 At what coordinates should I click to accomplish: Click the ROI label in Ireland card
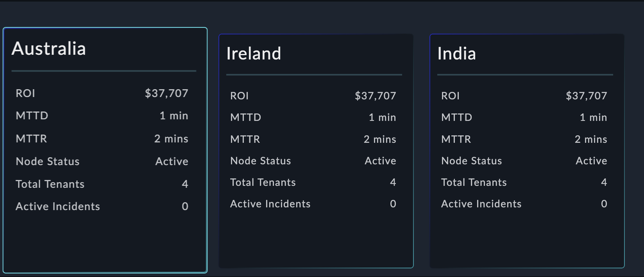pyautogui.click(x=239, y=96)
